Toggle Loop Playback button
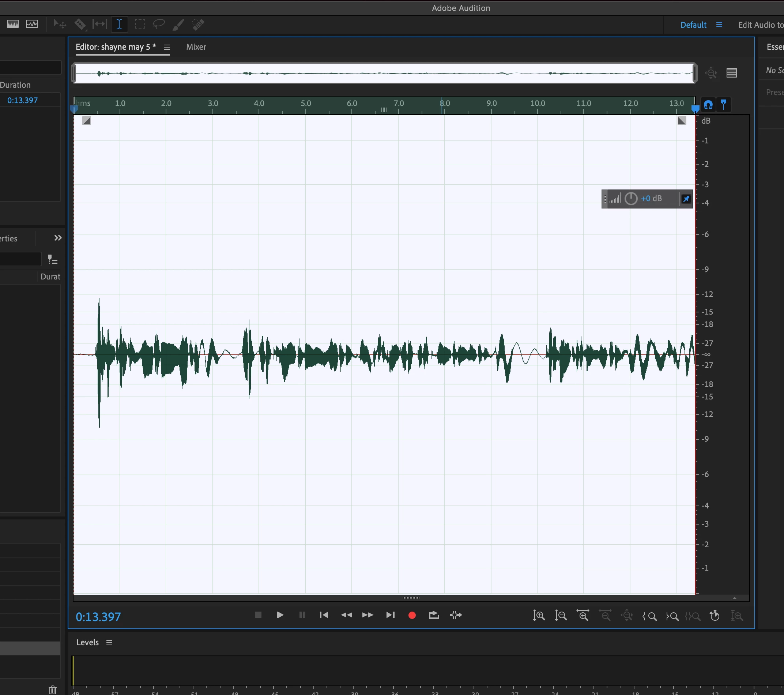The height and width of the screenshot is (695, 784). [x=434, y=616]
